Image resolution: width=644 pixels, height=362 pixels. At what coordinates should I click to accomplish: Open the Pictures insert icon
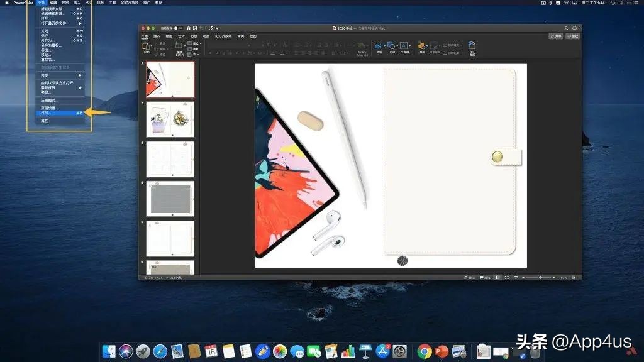(x=379, y=47)
